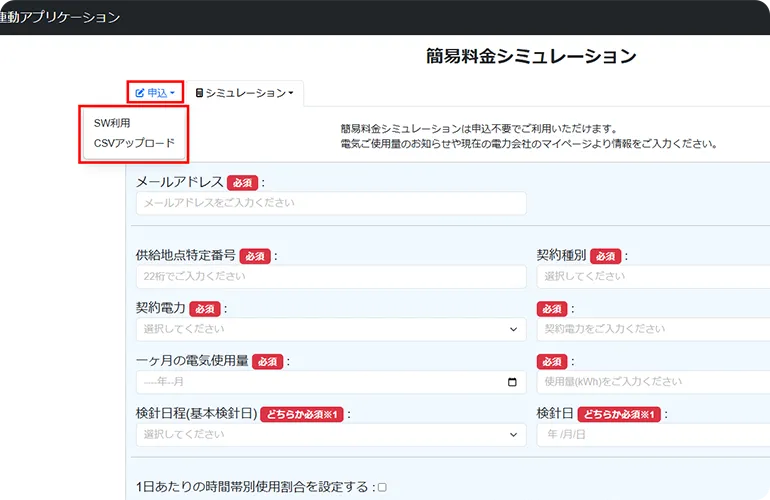770x500 pixels.
Task: Click the chevron arrow in 契約電力 select
Action: pos(513,329)
